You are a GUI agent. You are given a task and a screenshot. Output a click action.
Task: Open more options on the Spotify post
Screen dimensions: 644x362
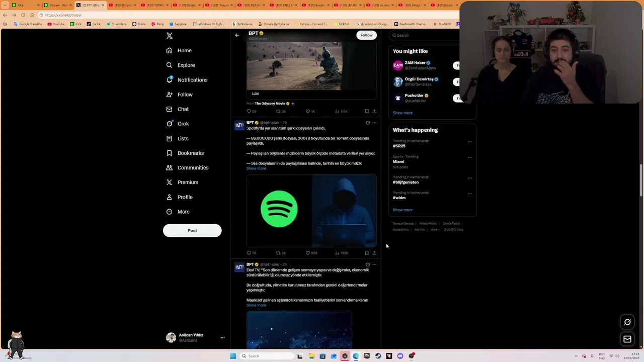pos(374,123)
